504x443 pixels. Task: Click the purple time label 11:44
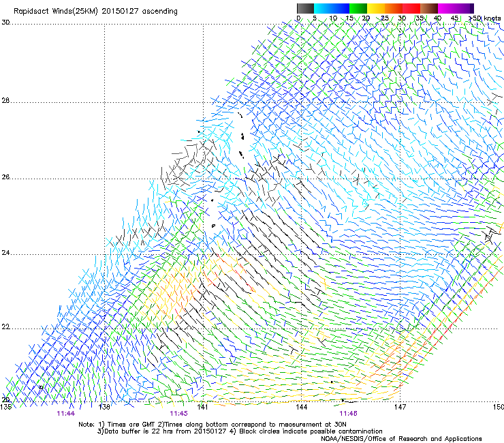[66, 414]
